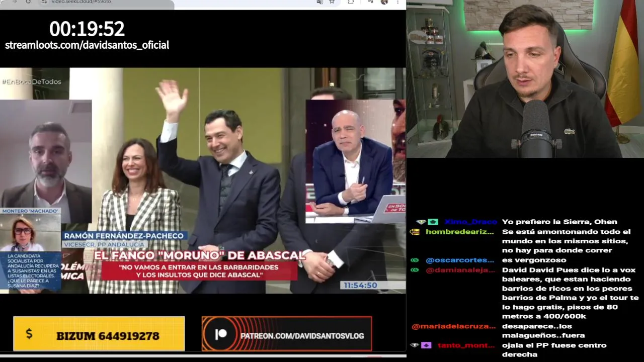Click the red quote banner about Abascal
This screenshot has width=644, height=362.
pyautogui.click(x=199, y=271)
